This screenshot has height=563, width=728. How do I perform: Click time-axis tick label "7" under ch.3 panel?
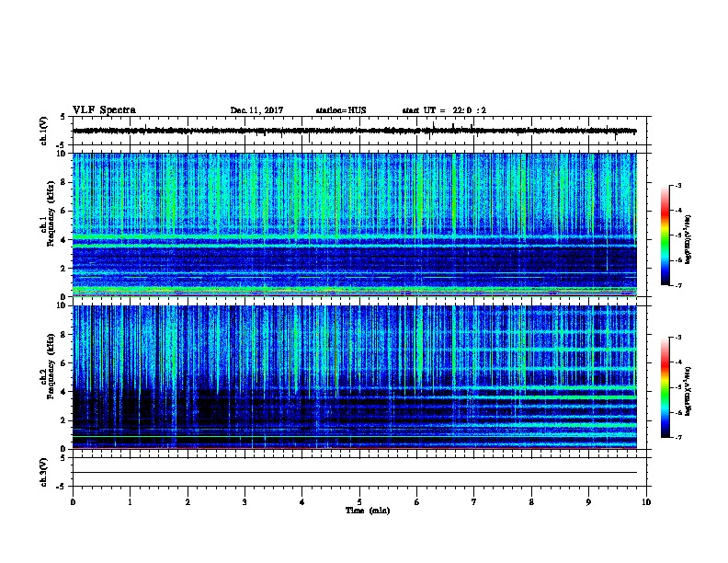click(x=474, y=501)
